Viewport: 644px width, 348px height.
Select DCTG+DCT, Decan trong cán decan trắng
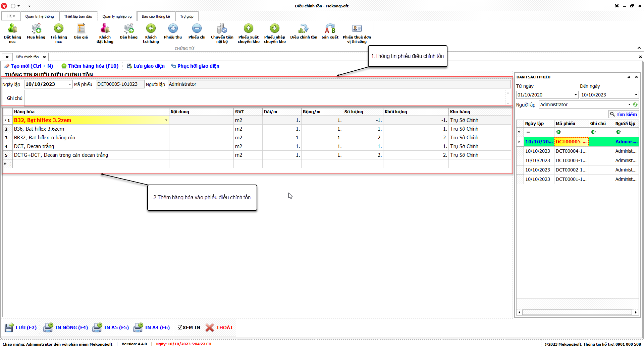257,155
